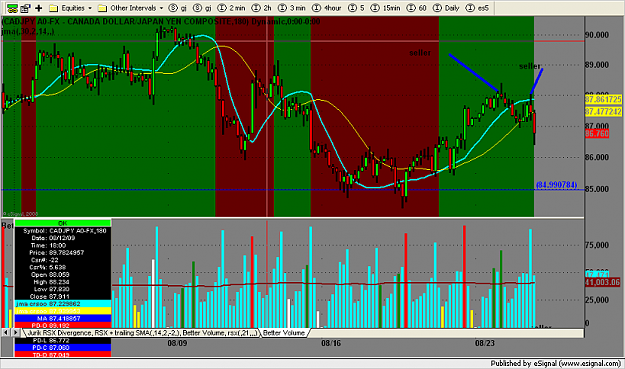Click the yellow 87.861725 price marker
Screen dimensions: 625x369
click(603, 99)
